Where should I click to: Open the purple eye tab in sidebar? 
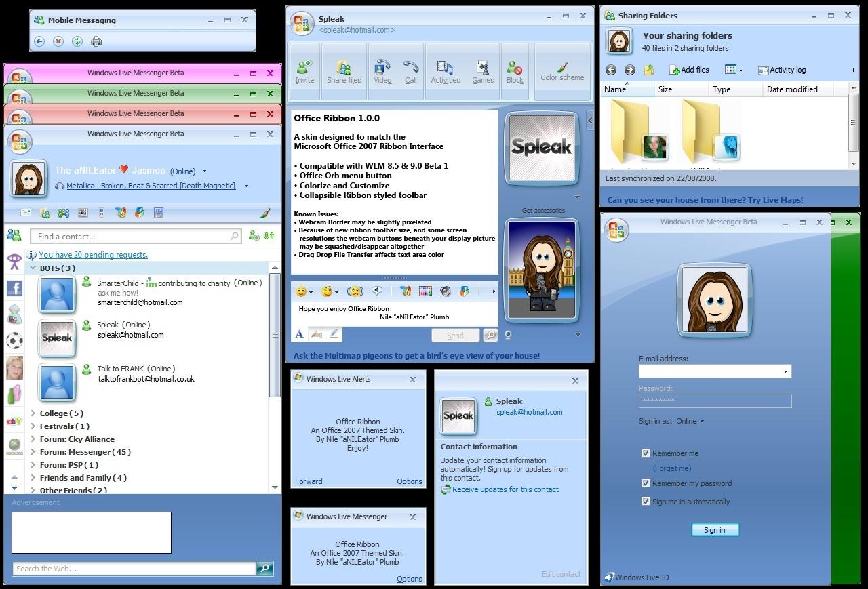[14, 262]
